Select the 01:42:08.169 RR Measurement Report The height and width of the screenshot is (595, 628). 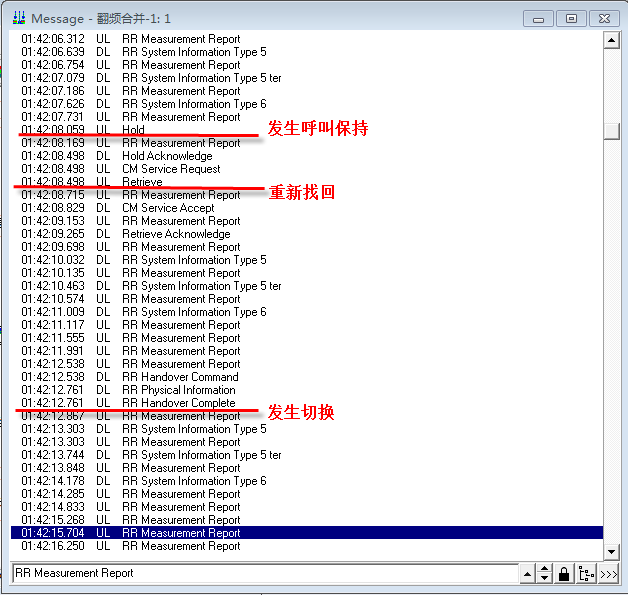307,143
